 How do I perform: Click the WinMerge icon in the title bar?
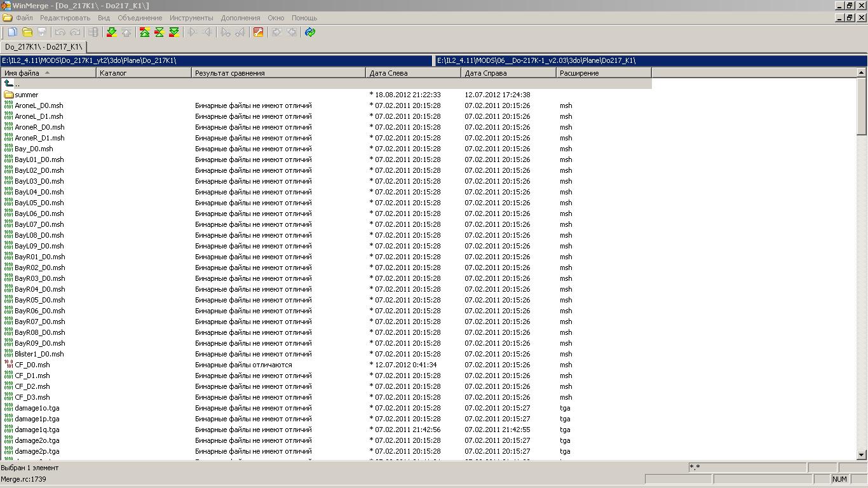[x=6, y=6]
